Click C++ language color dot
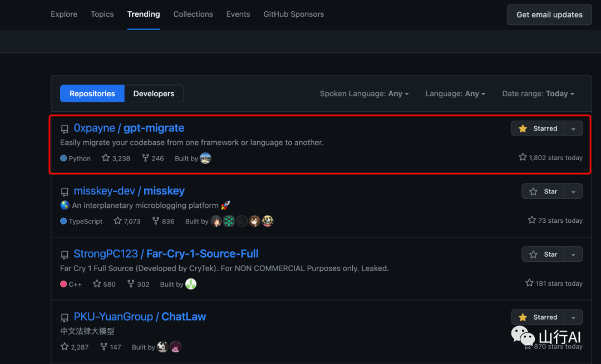This screenshot has height=364, width=601. coord(63,283)
